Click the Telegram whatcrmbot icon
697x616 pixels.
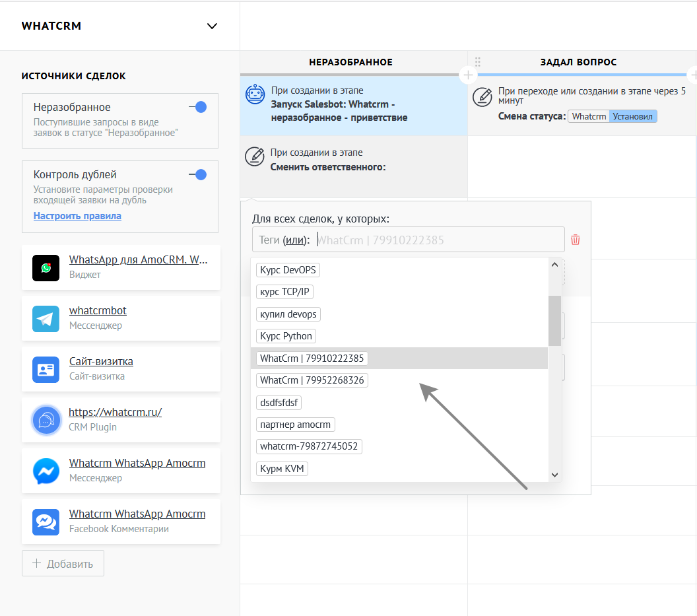pos(46,318)
